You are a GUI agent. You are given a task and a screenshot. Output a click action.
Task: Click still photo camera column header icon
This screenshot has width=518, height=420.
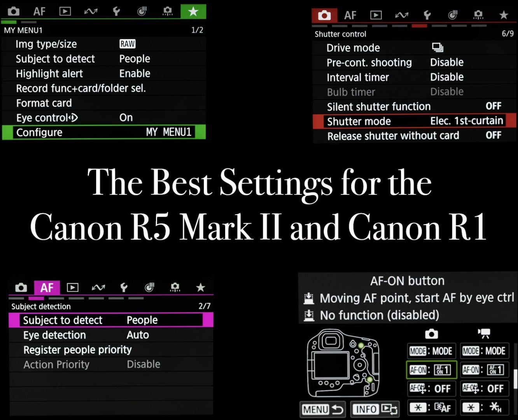coord(431,334)
